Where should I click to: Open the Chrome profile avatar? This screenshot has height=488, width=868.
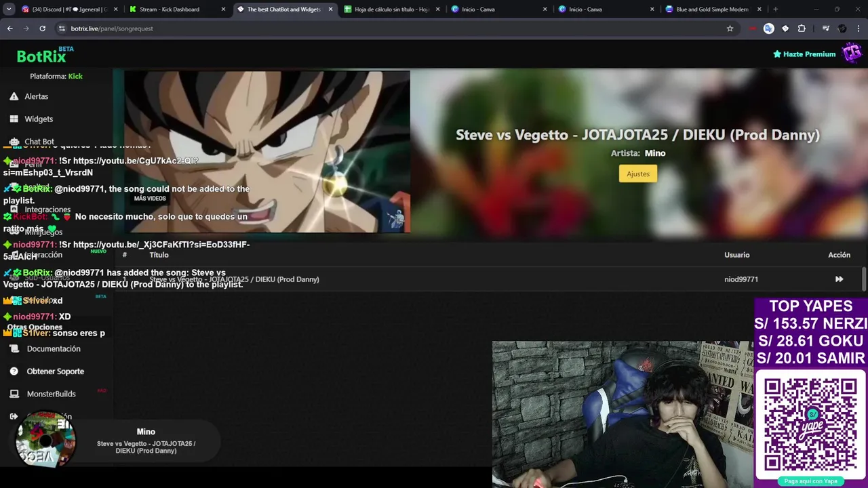pyautogui.click(x=842, y=28)
